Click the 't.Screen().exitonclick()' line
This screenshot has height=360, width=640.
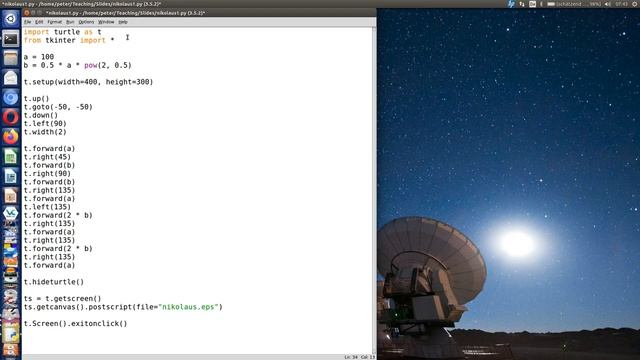click(x=76, y=323)
